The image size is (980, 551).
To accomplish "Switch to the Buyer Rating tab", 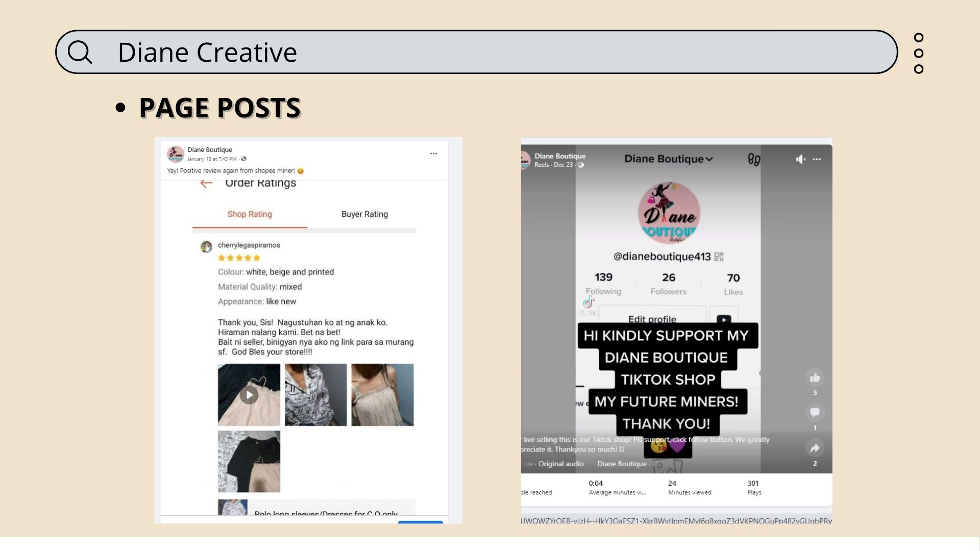I will point(364,214).
